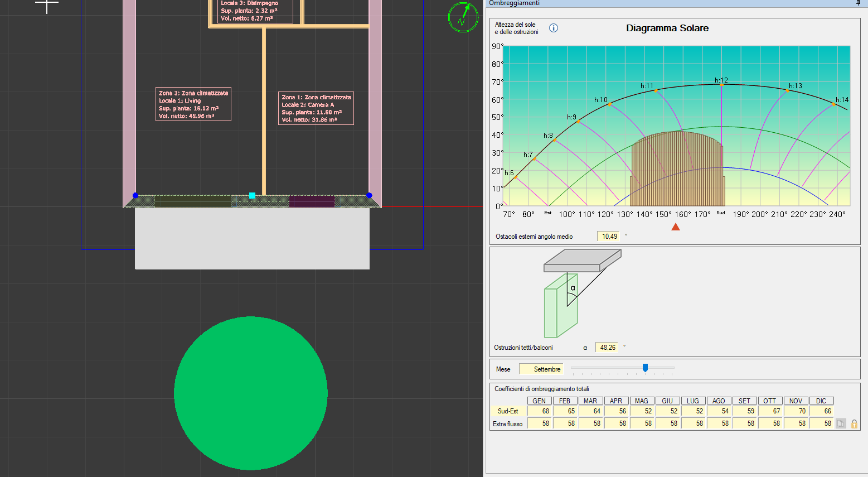This screenshot has width=868, height=477.
Task: Click the dark purple window on the wall
Action: pos(312,201)
